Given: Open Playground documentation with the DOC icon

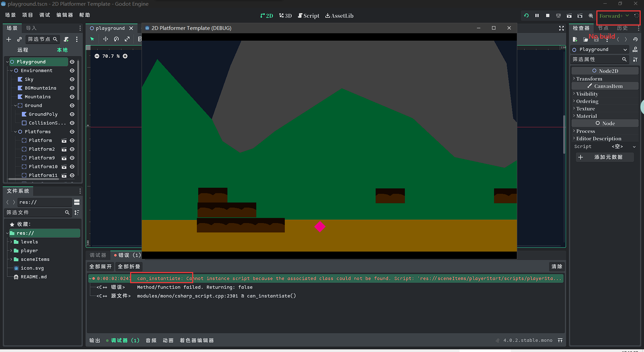Looking at the screenshot, I should pyautogui.click(x=636, y=49).
